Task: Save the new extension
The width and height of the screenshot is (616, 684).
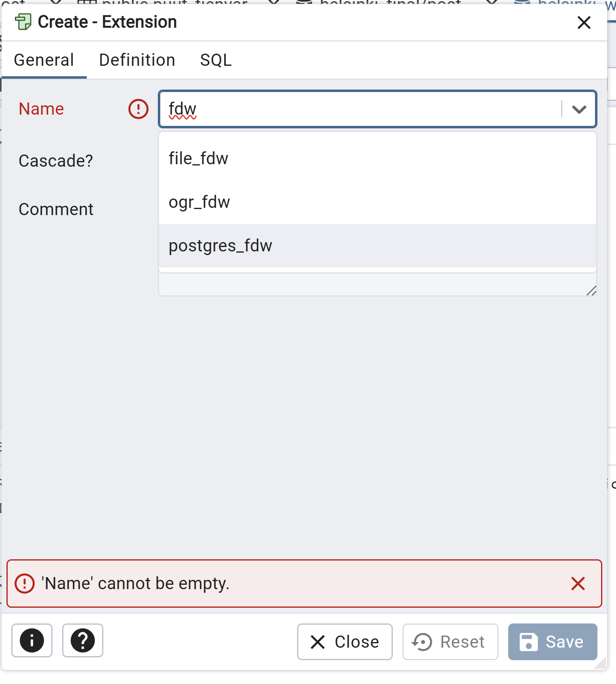Action: [552, 642]
